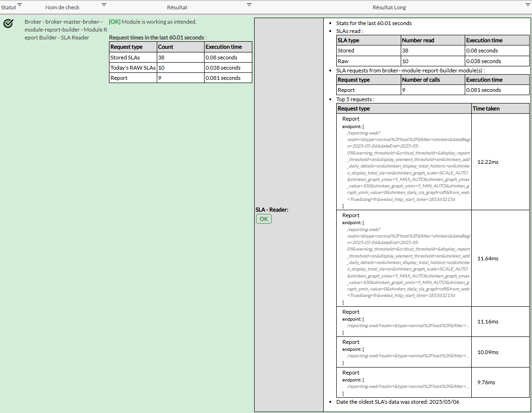Image resolution: width=532 pixels, height=413 pixels.
Task: Expand the truncated endpoint of the 10.09ms report
Action: click(x=408, y=356)
